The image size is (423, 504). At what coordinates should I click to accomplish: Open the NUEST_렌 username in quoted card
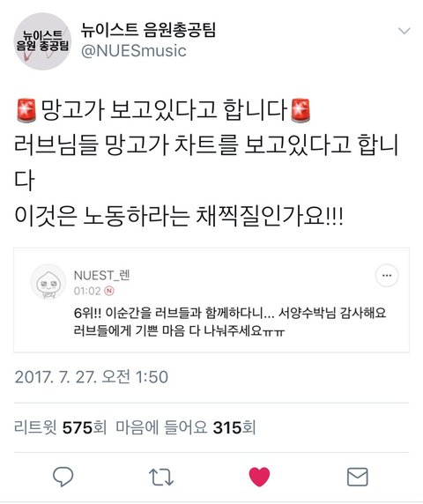coord(101,276)
